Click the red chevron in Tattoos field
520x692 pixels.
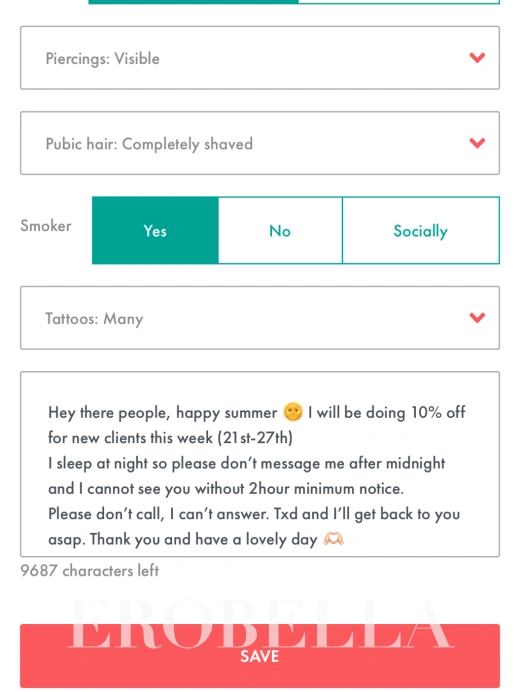(x=477, y=318)
